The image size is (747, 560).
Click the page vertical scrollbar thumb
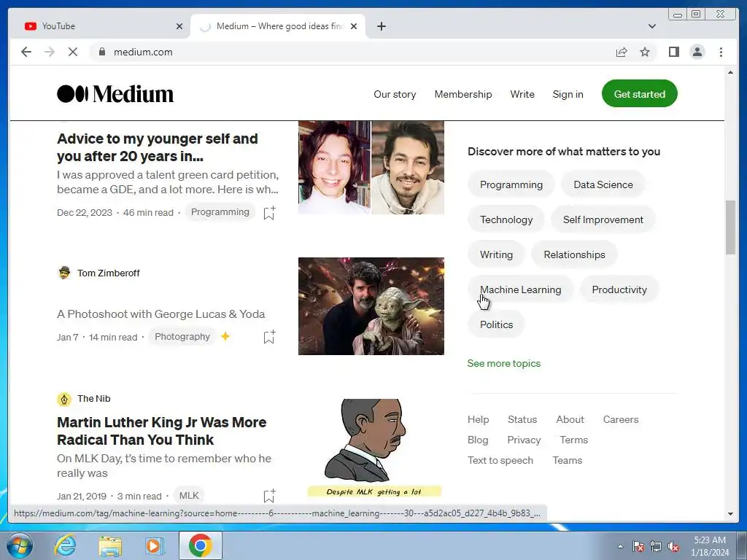[730, 227]
